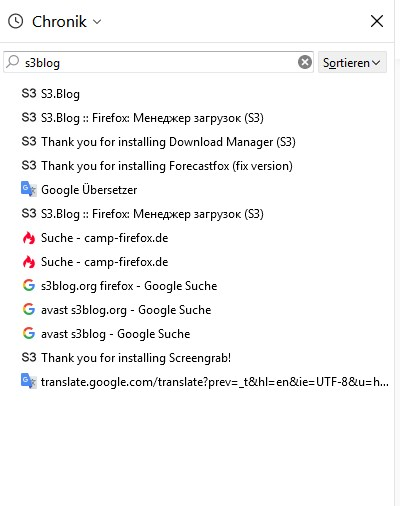This screenshot has height=506, width=400.
Task: Open avast s3blog.org - Google Suche
Action: 126,310
